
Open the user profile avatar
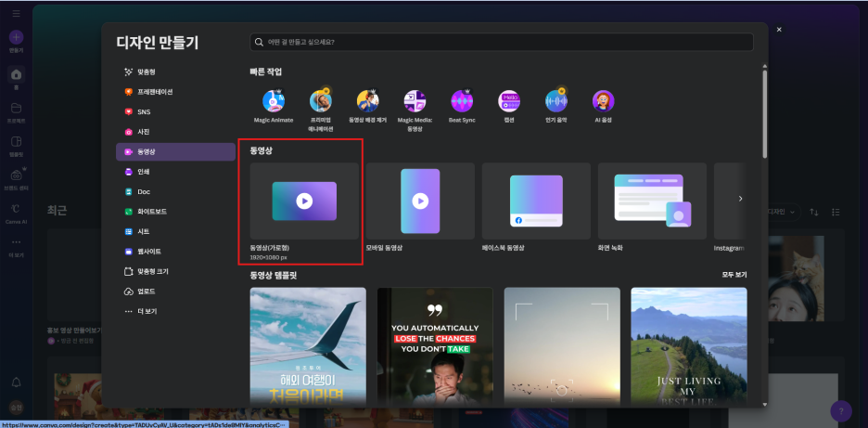(x=16, y=407)
